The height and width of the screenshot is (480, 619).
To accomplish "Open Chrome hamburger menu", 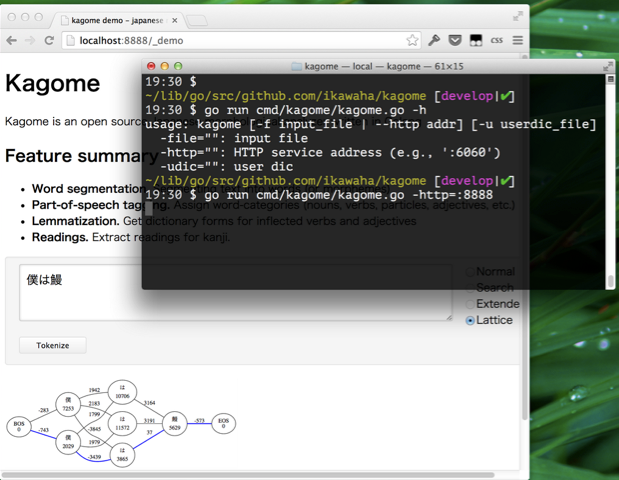I will tap(518, 40).
